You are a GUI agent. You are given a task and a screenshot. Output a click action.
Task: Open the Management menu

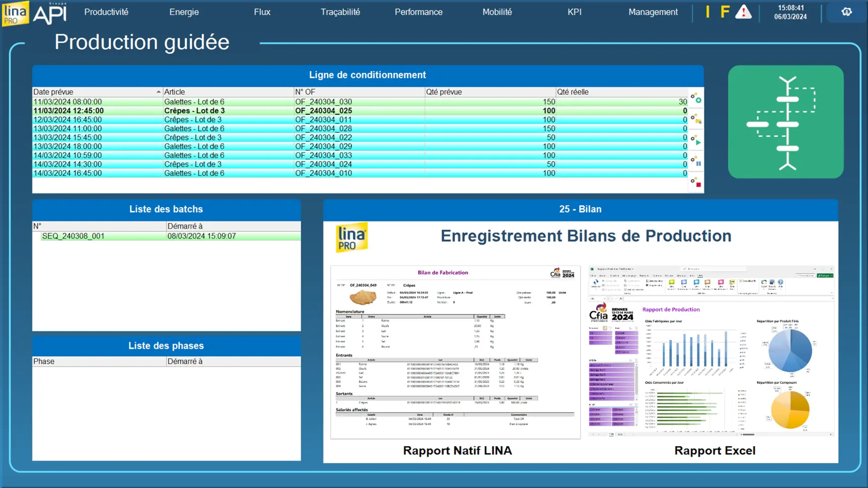coord(653,12)
